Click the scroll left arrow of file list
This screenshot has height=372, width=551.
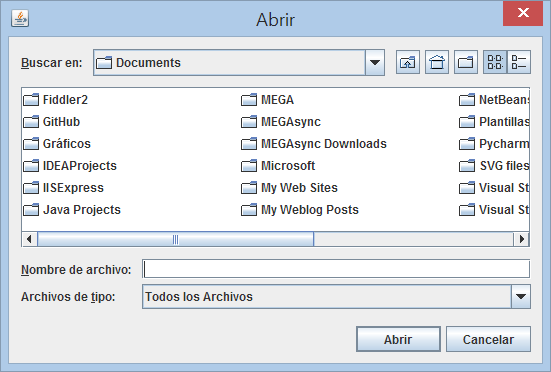30,239
